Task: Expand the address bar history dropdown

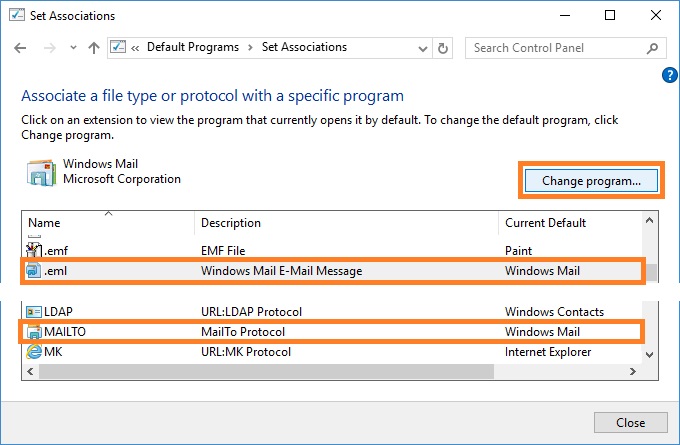Action: click(x=422, y=49)
